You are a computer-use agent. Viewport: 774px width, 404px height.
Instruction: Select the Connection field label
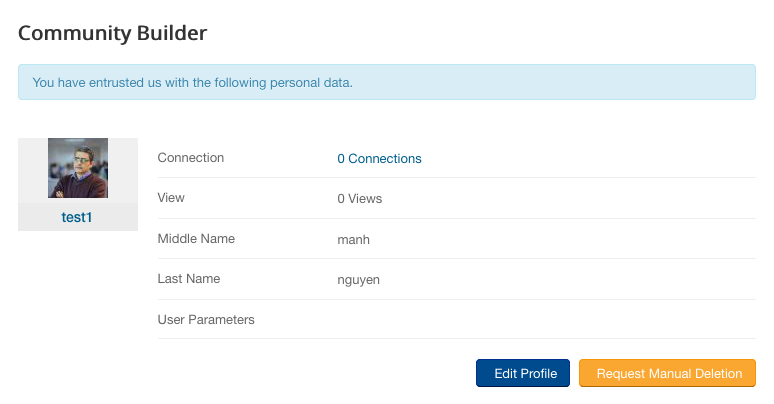191,158
